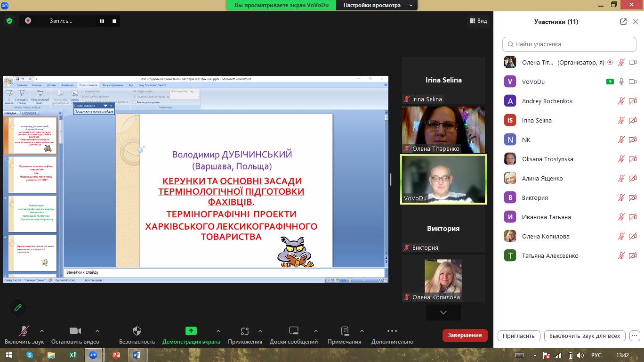644x362 pixels.
Task: Click the Invite button
Action: click(518, 336)
